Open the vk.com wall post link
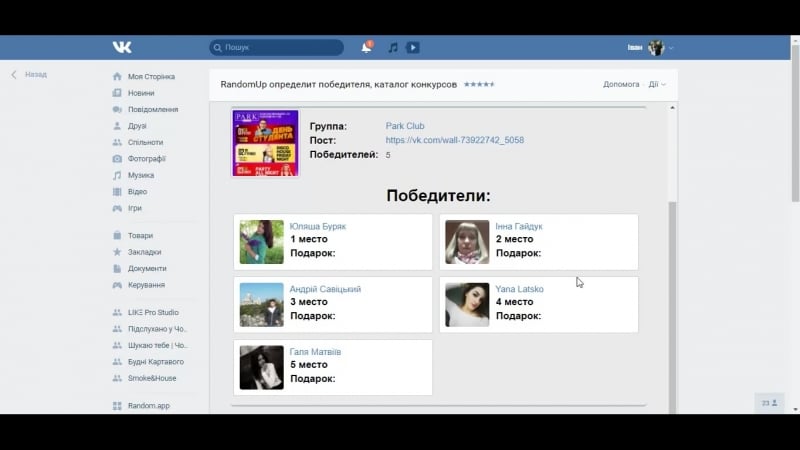This screenshot has height=450, width=800. click(454, 140)
